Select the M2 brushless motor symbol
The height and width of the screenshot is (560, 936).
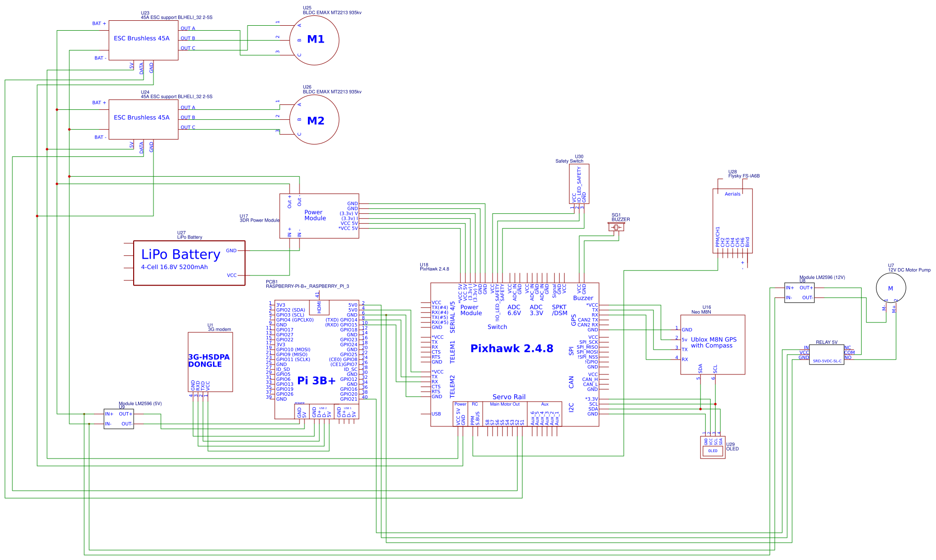(314, 120)
